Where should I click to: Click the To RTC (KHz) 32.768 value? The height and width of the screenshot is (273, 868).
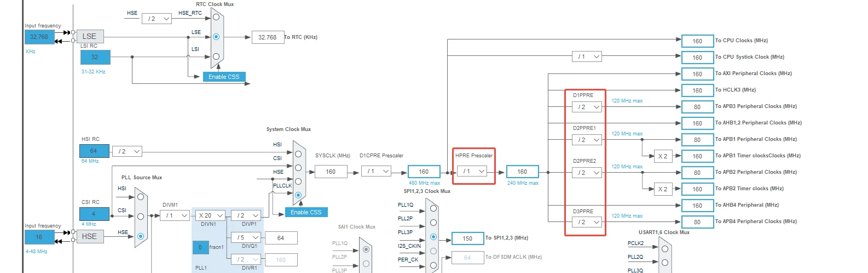(268, 37)
